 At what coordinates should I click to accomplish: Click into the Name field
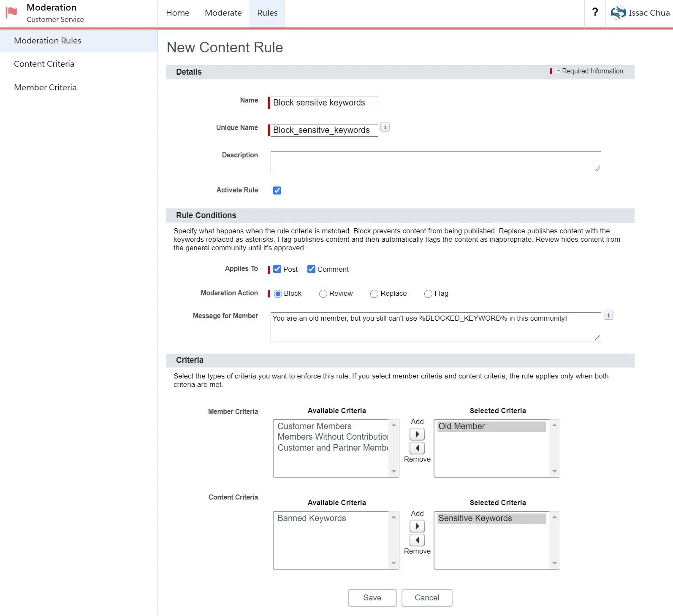tap(324, 103)
